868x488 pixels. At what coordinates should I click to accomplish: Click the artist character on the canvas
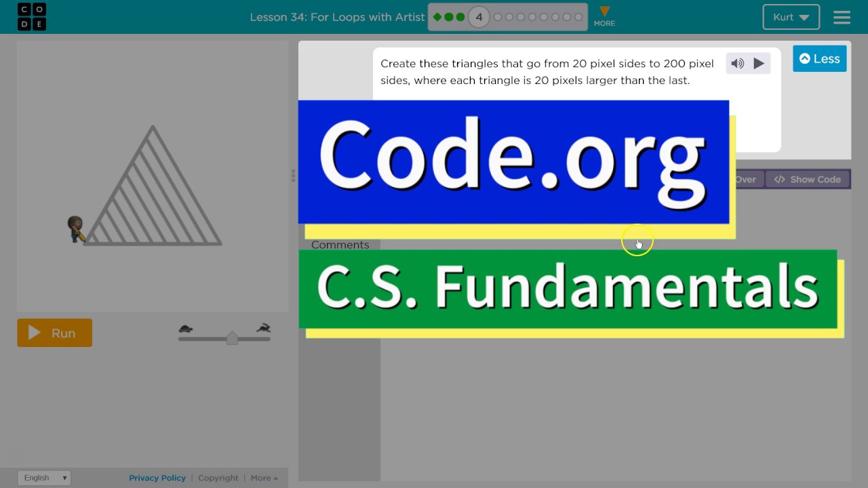coord(76,229)
